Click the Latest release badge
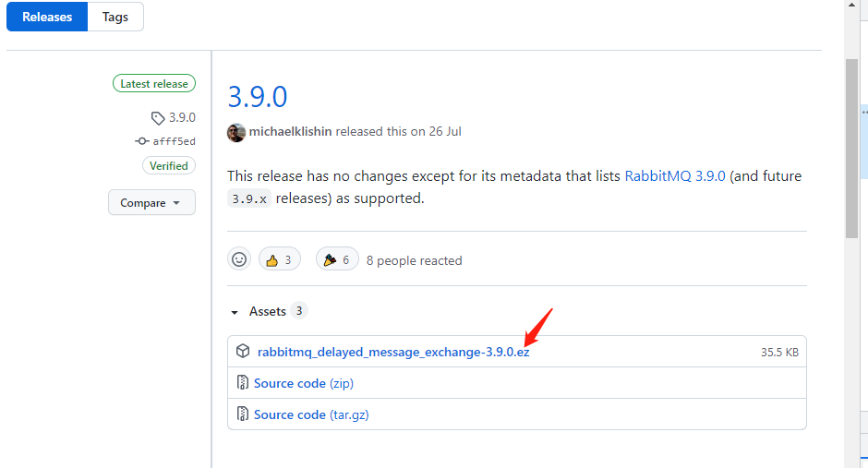This screenshot has width=868, height=468. click(x=154, y=84)
